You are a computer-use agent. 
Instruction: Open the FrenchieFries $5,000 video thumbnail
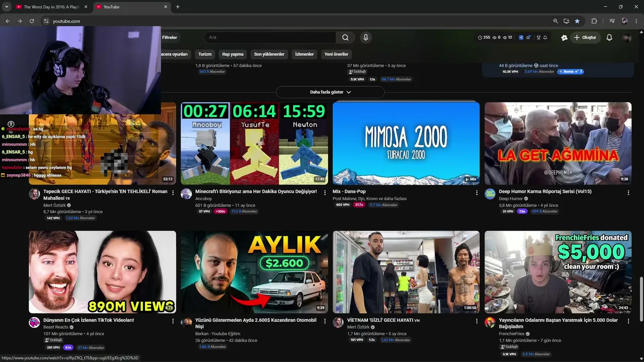click(x=558, y=272)
